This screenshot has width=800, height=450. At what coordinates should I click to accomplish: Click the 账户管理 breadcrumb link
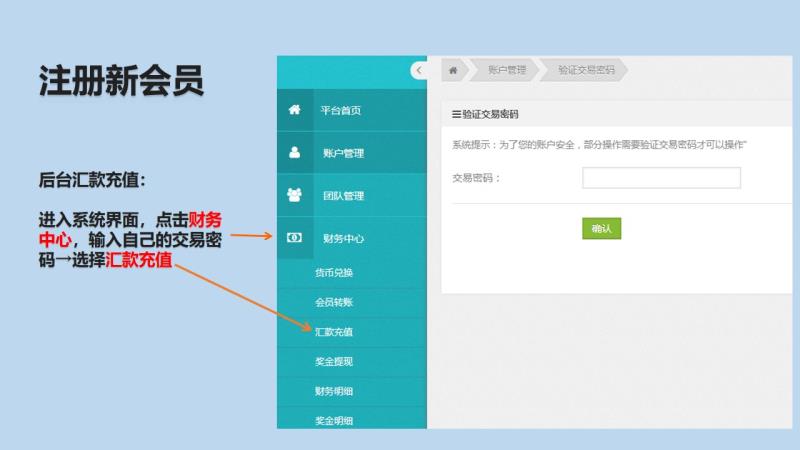tap(507, 70)
